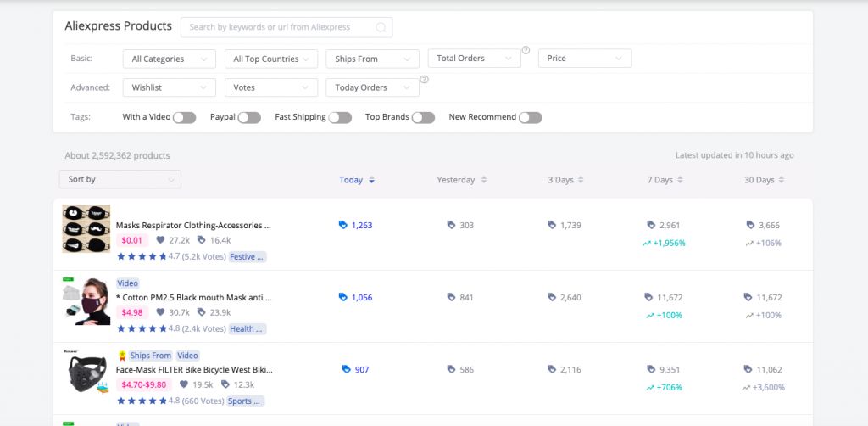The width and height of the screenshot is (868, 426).
Task: Click the $4.98 price label
Action: pyautogui.click(x=133, y=312)
